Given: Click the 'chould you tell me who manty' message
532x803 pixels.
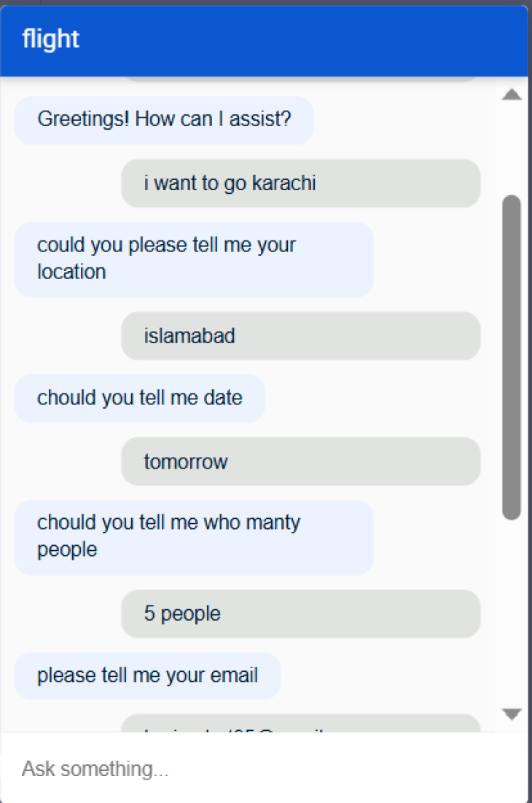Looking at the screenshot, I should (193, 536).
